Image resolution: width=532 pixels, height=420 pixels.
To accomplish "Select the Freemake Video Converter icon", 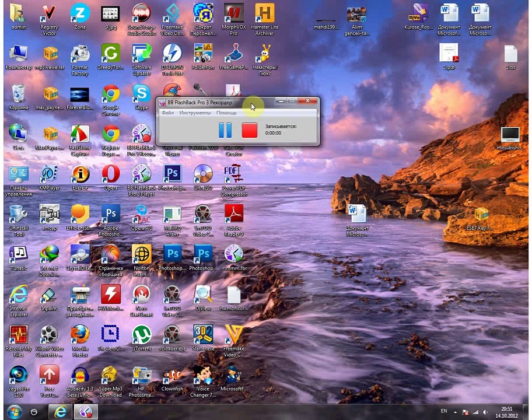I will tap(234, 341).
